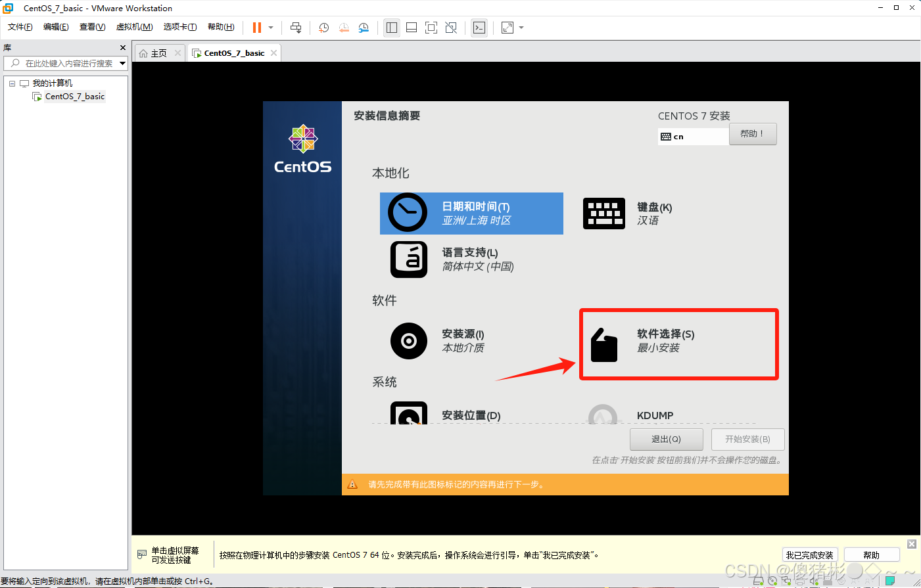
Task: Click the 安装信息摘要 heading text
Action: (x=387, y=116)
